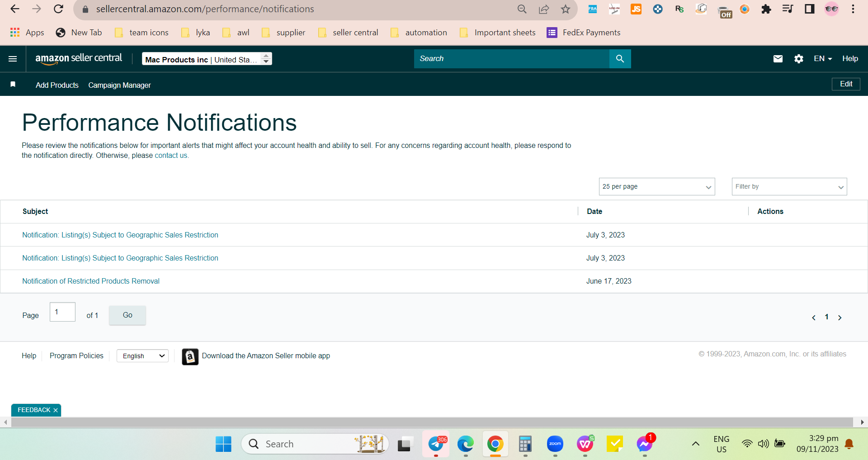Open the Filter by dropdown

tap(789, 187)
